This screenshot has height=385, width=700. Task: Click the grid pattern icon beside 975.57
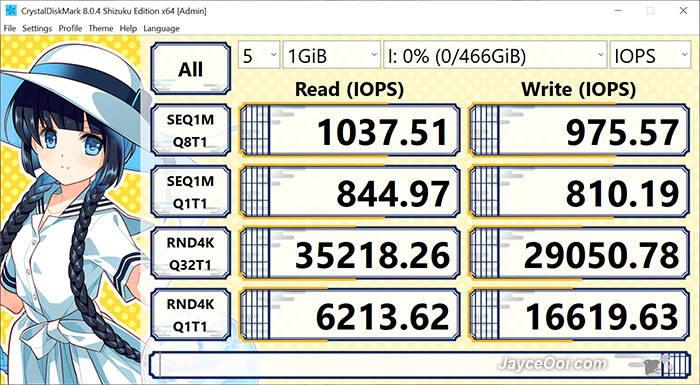tap(484, 130)
